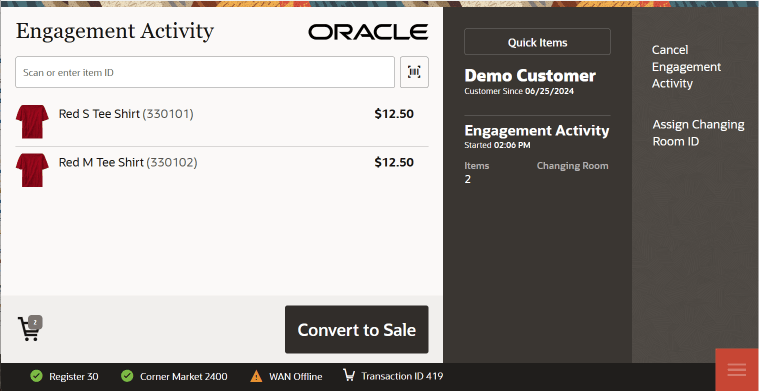
Task: Click the Transaction ID cart icon
Action: [x=349, y=376]
